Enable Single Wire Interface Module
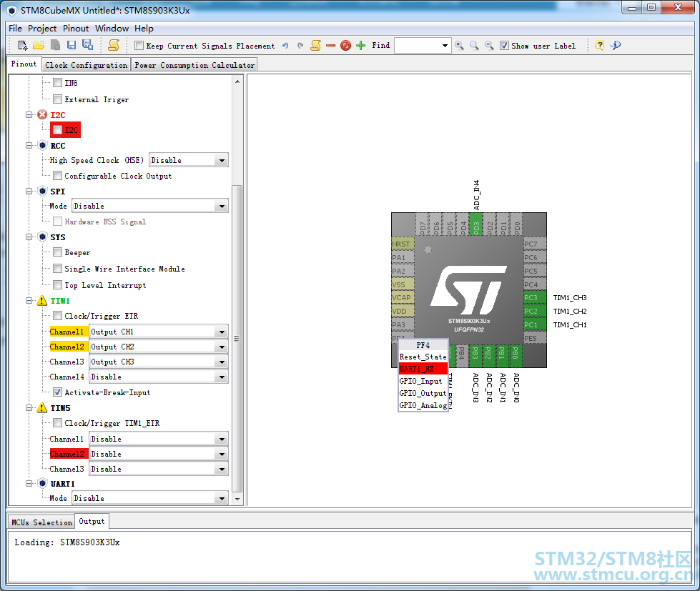This screenshot has width=700, height=591. pos(58,269)
